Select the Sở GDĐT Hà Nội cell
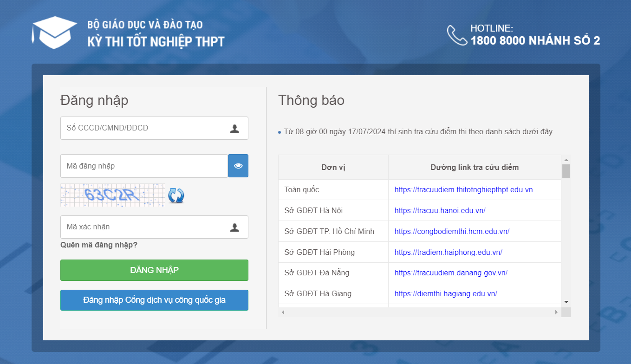The height and width of the screenshot is (364, 631). click(x=333, y=210)
